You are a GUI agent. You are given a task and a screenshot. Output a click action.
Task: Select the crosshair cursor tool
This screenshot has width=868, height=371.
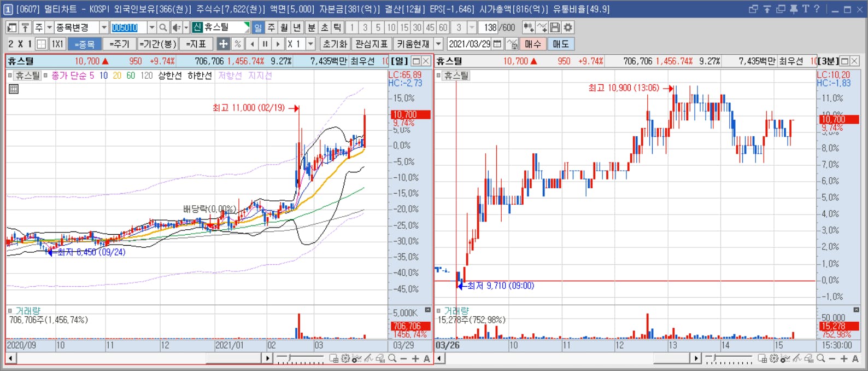coord(223,44)
